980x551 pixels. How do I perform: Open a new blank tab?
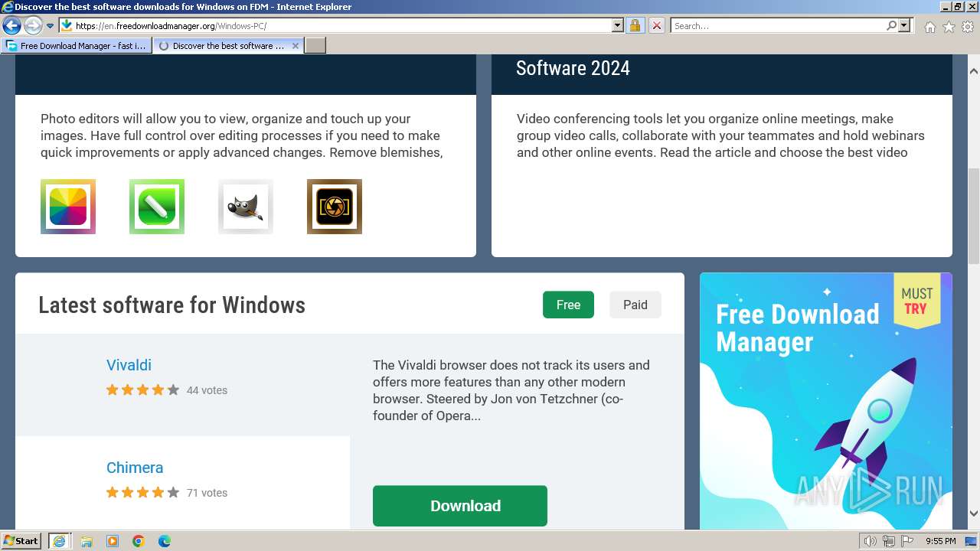(x=315, y=46)
